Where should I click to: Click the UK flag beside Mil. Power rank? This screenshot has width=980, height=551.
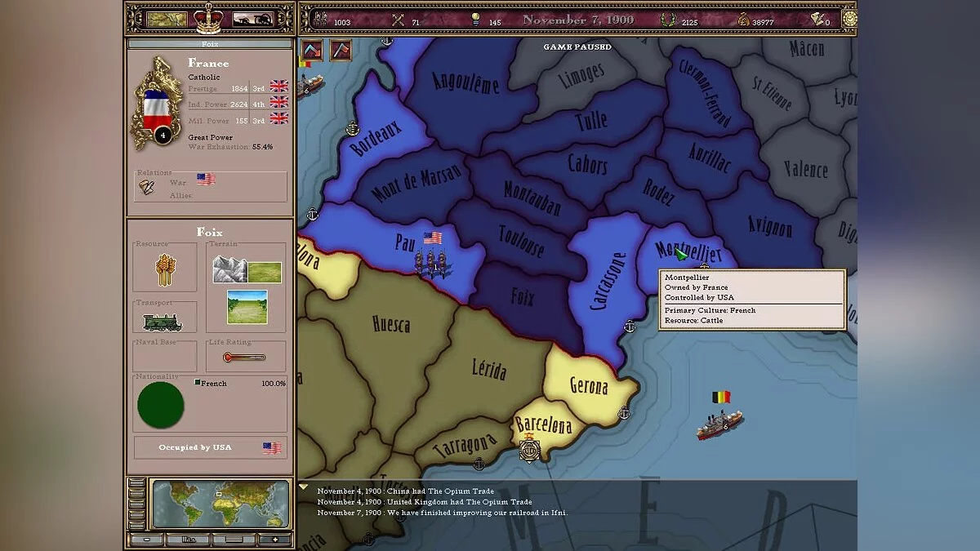click(279, 118)
